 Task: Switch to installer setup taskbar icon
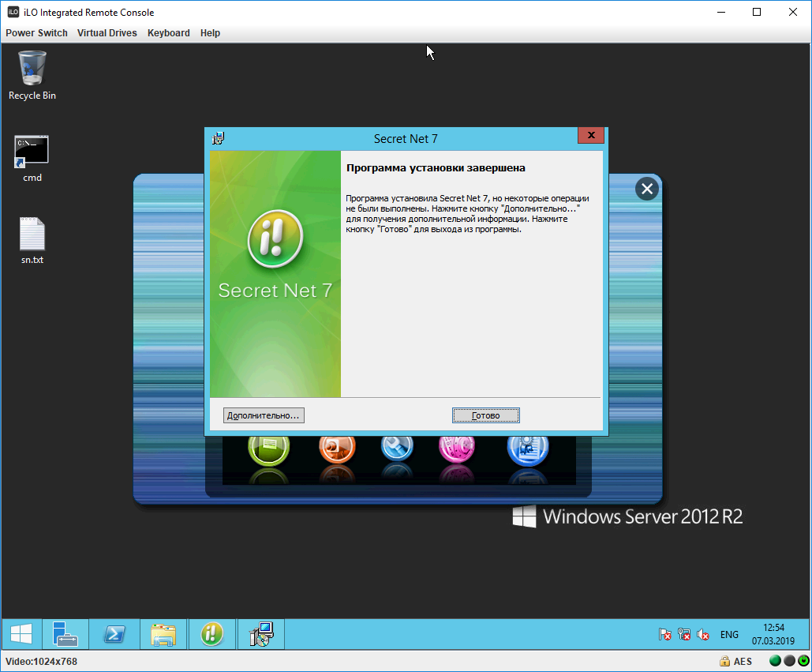(261, 633)
